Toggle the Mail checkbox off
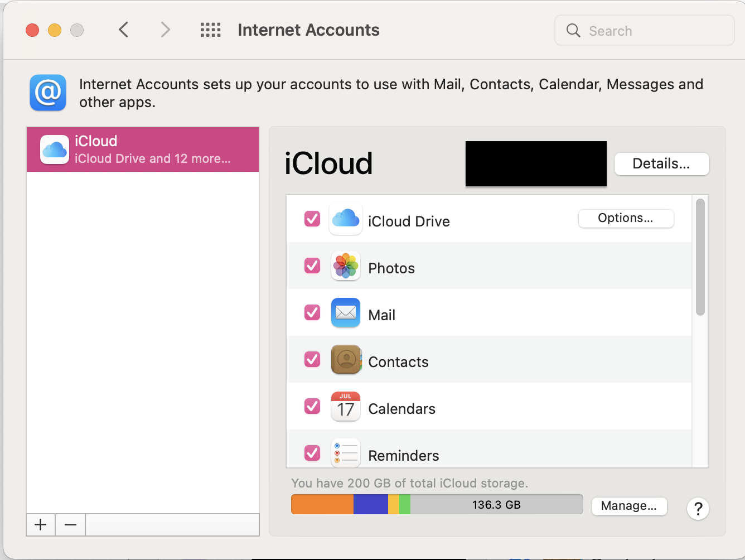 tap(312, 313)
